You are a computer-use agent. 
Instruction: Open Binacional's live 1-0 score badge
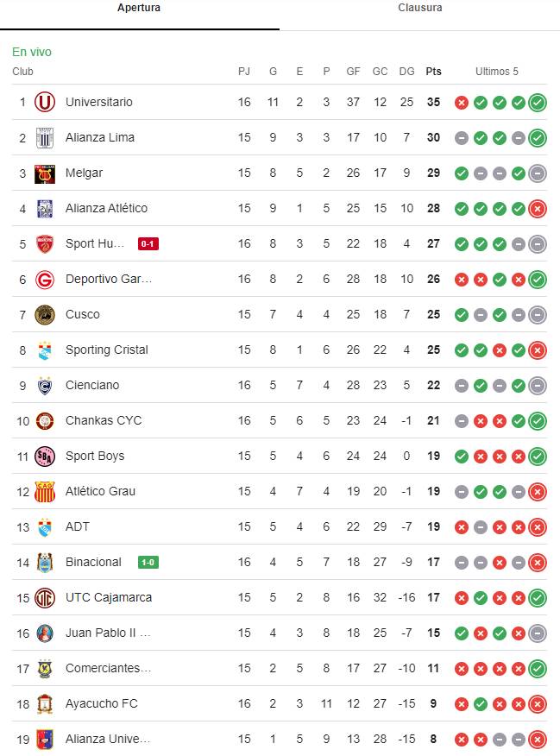[148, 562]
